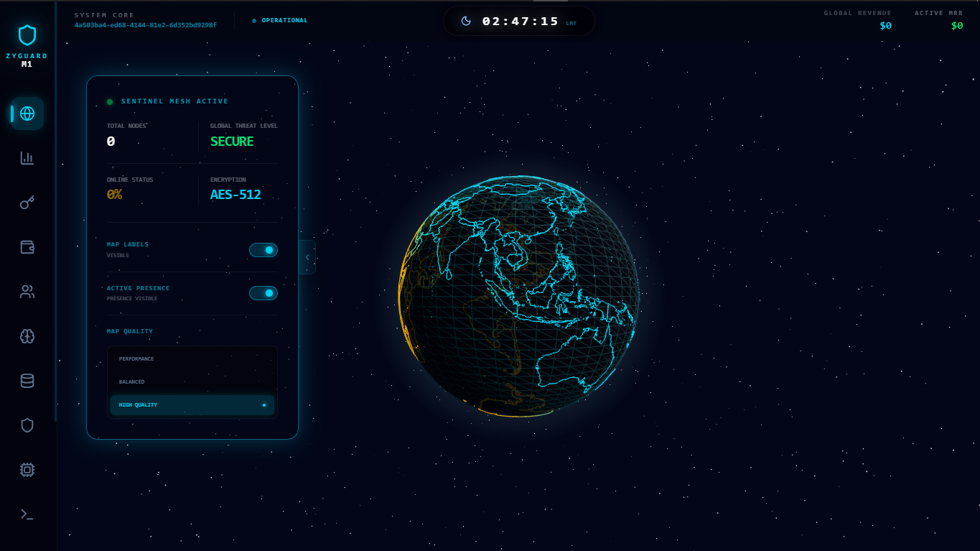Screen dimensions: 980x551
Task: Click the Total Nodes value 0
Action: coord(111,142)
